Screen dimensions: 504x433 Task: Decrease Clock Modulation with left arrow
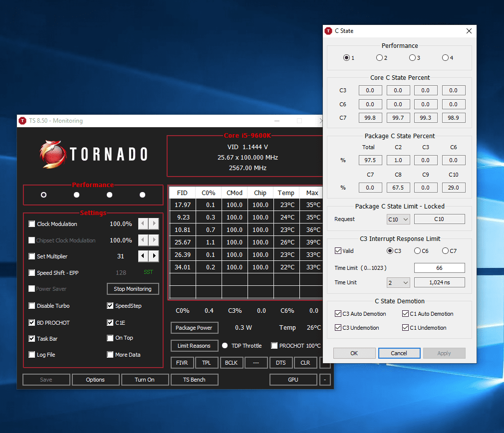[x=143, y=223]
